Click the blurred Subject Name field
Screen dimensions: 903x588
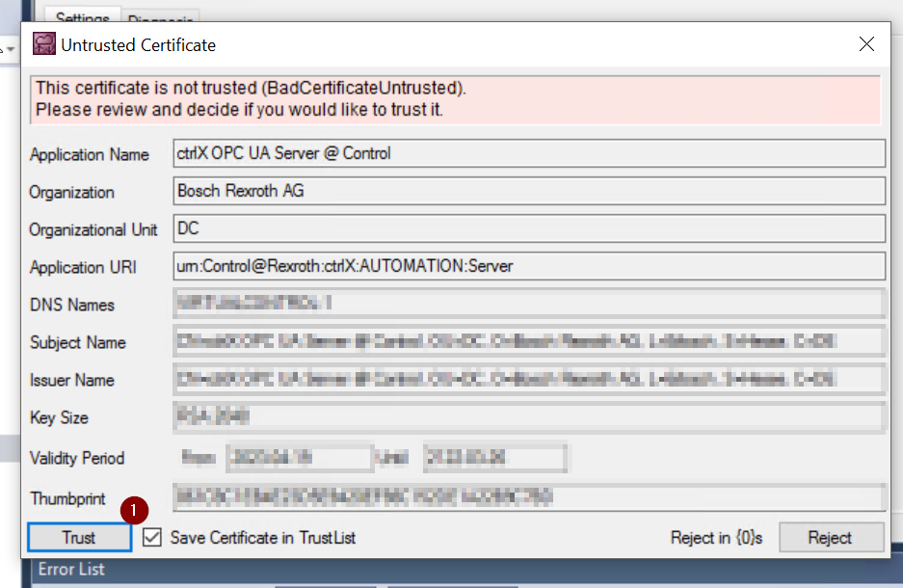[x=529, y=341]
